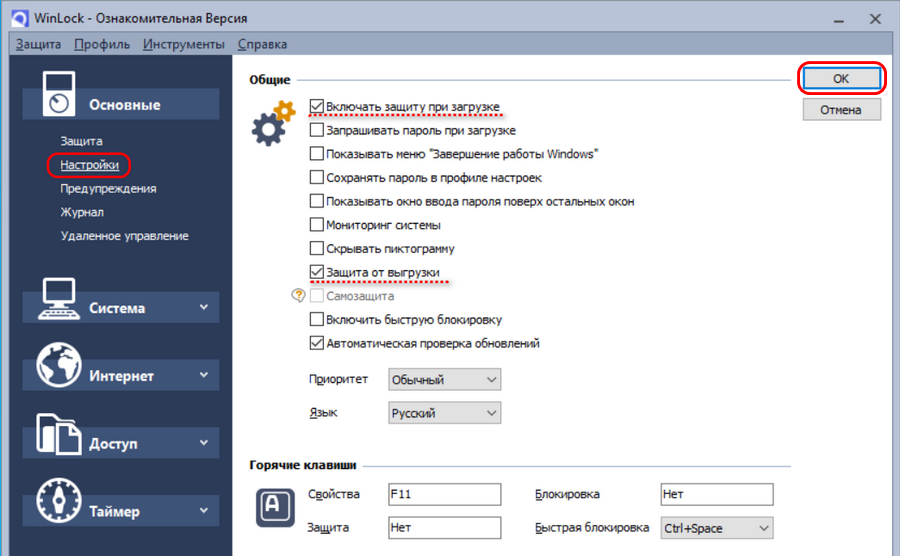Open the Инструменты menu

click(x=183, y=44)
